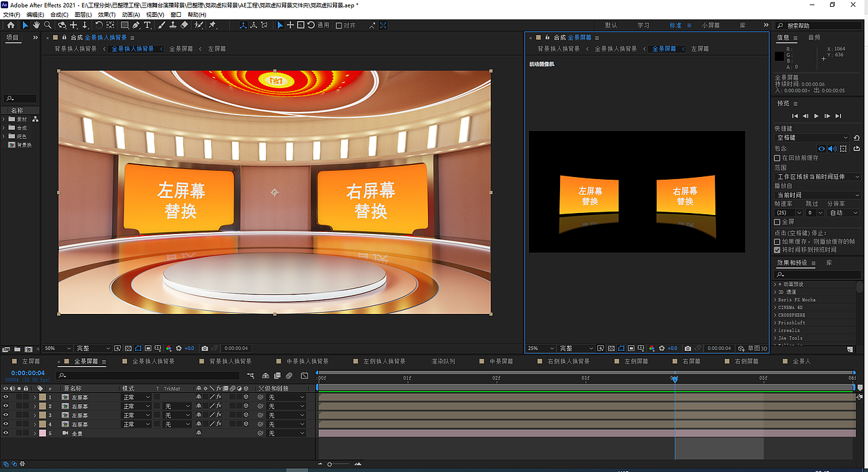Switch to the 小屏幕 workspace
868x472 pixels.
[711, 25]
